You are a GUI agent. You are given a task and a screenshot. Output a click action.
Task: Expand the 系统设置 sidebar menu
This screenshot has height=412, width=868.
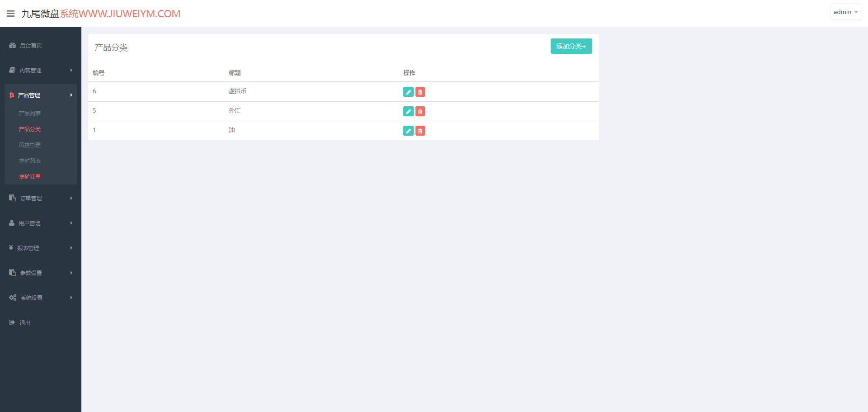coord(41,298)
